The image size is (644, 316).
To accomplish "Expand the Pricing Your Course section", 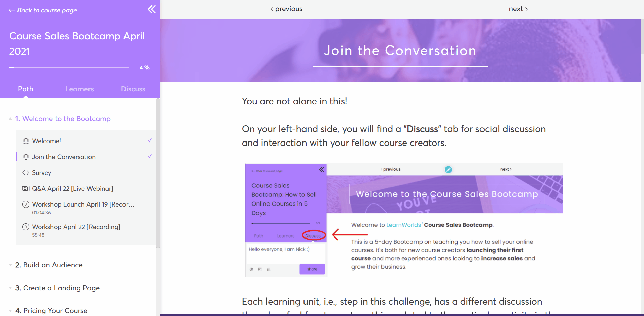I will (10, 311).
